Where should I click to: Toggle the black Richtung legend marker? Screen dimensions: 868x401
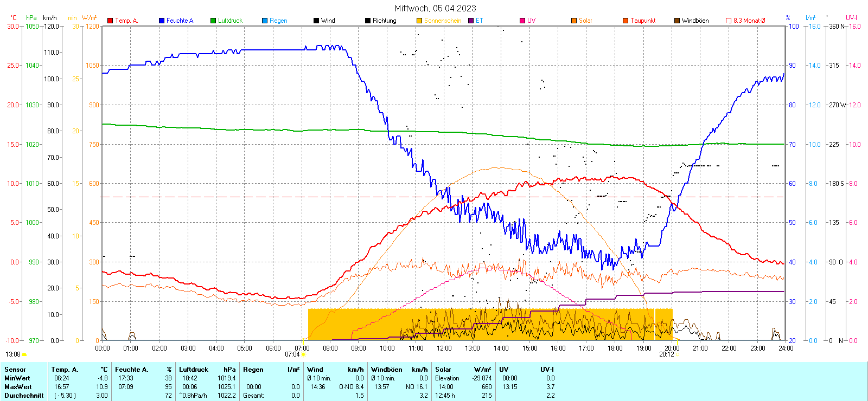368,21
